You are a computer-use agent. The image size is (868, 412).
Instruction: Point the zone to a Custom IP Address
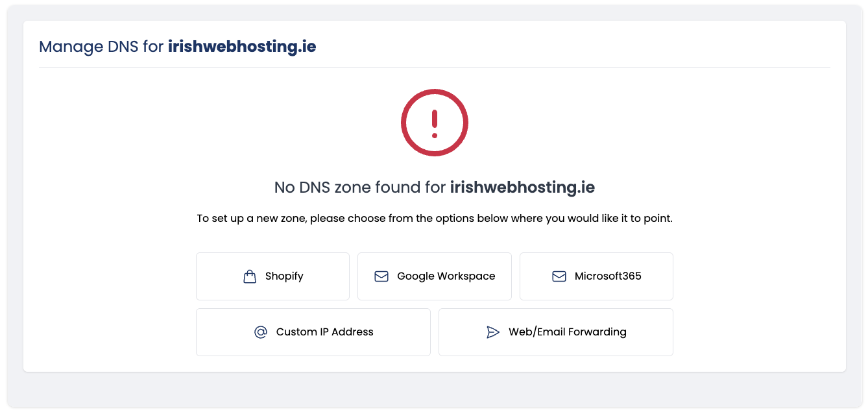[313, 332]
